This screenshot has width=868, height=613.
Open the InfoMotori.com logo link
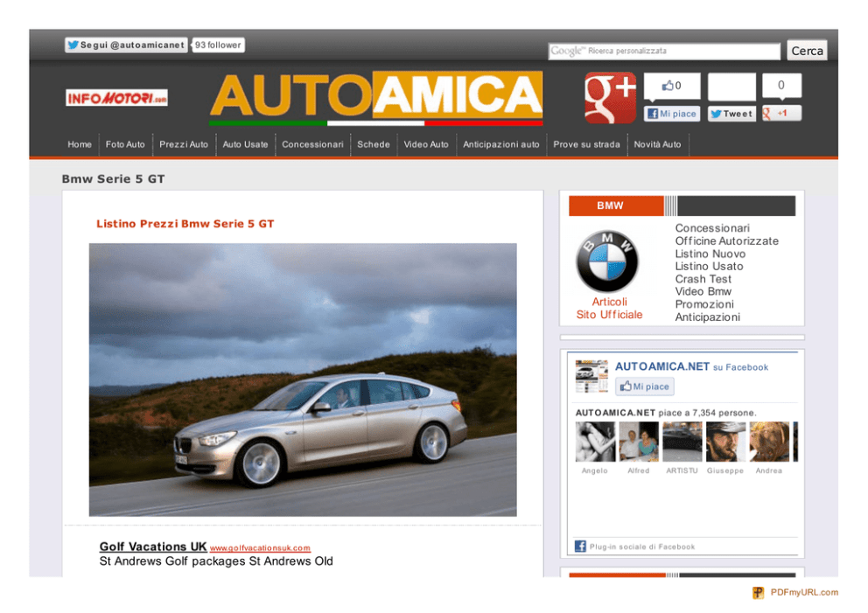click(116, 98)
